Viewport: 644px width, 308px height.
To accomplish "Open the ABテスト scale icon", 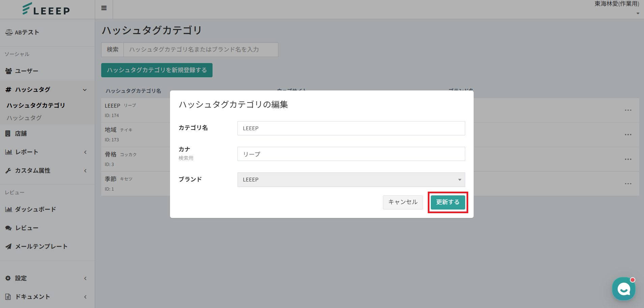I will tap(9, 32).
